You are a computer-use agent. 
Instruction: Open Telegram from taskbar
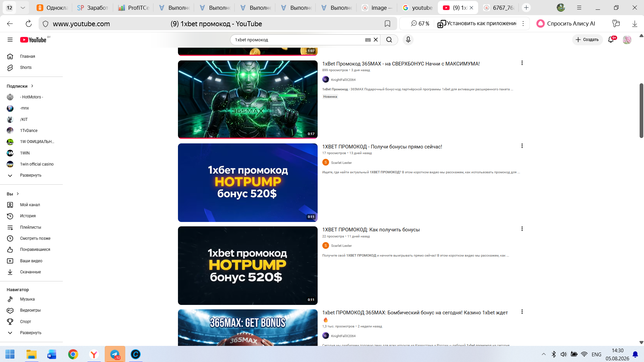tap(115, 354)
